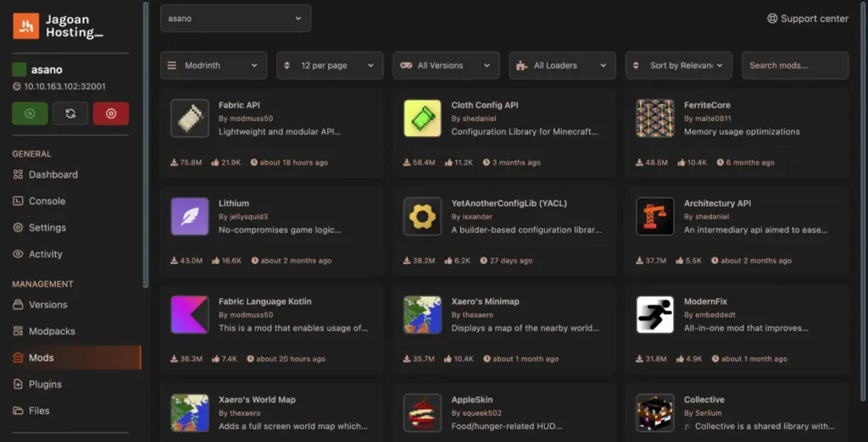Expand the asano server selector dropdown
The image size is (868, 442).
(236, 19)
